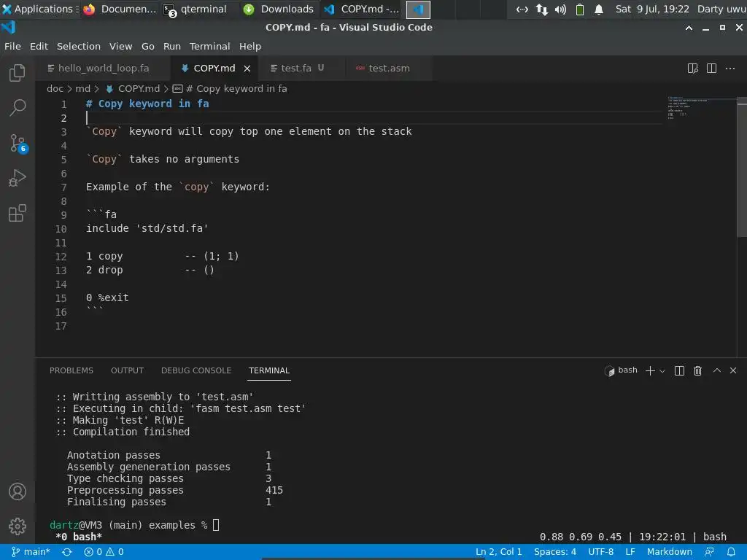
Task: Click line 12 '1 copy' in editor
Action: click(104, 256)
